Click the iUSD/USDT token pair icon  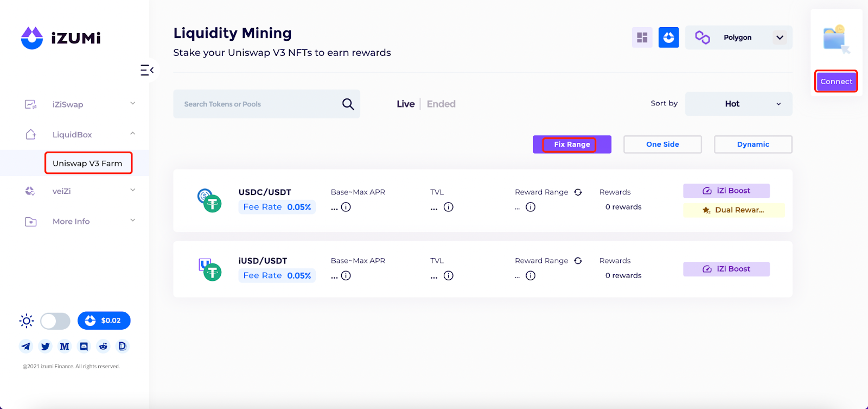click(x=209, y=269)
